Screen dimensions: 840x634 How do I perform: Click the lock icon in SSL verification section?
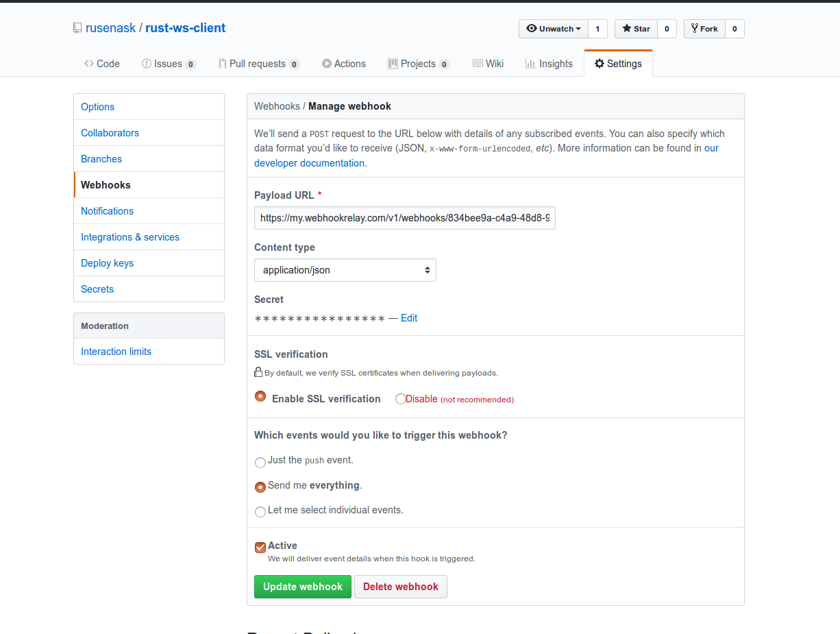tap(257, 372)
